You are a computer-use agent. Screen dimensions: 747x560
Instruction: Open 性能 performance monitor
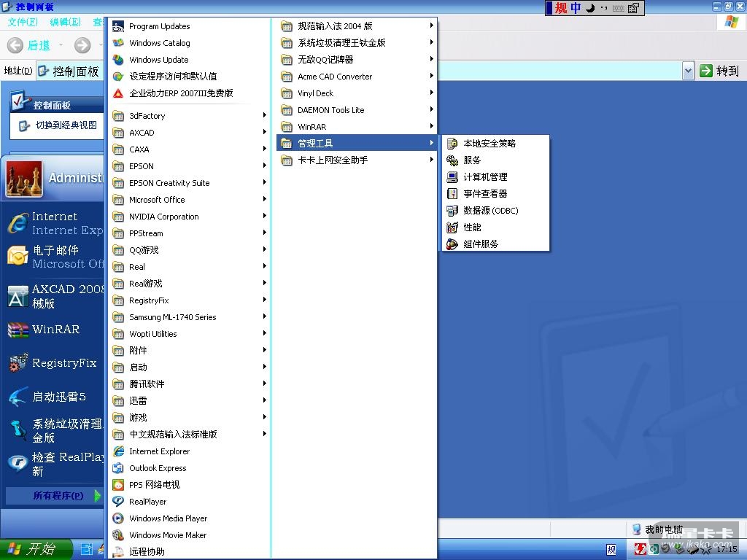click(495, 227)
